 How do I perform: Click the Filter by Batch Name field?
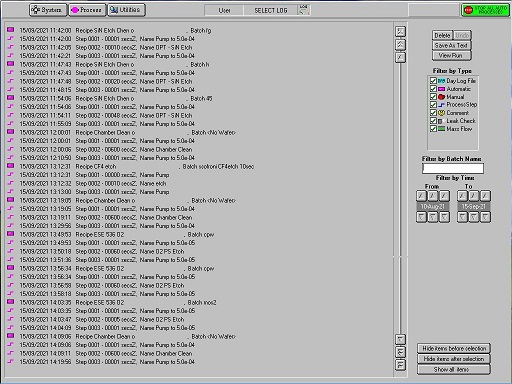click(x=453, y=168)
